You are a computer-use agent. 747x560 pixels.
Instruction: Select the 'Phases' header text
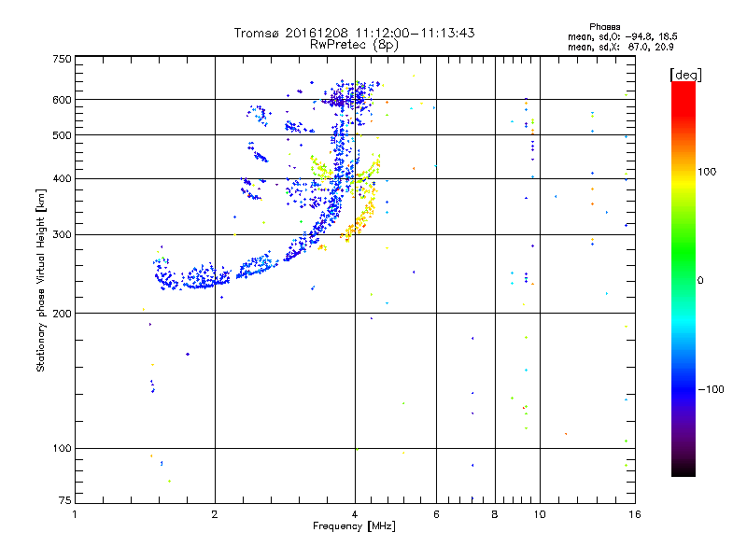(604, 27)
